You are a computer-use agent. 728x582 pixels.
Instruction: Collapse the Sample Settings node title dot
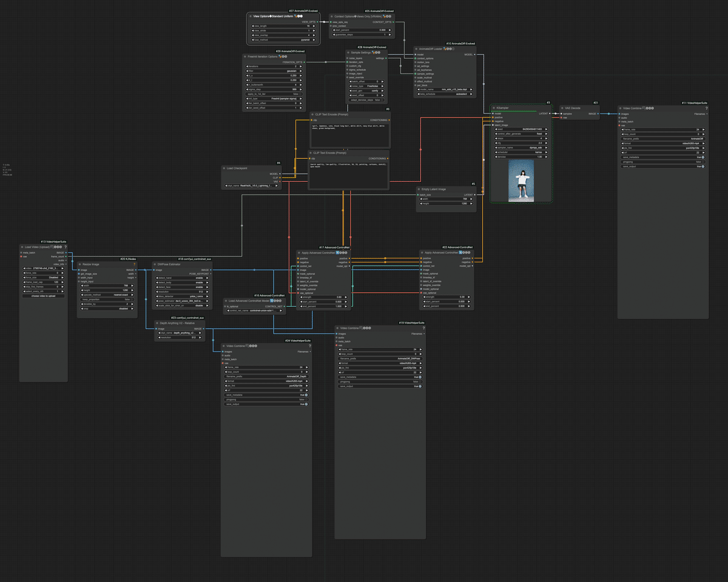coord(349,53)
